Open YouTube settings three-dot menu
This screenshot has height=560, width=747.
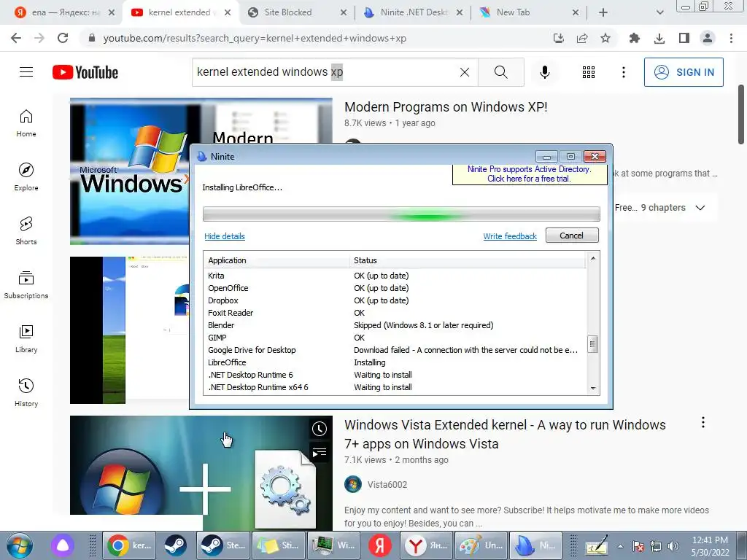coord(623,72)
